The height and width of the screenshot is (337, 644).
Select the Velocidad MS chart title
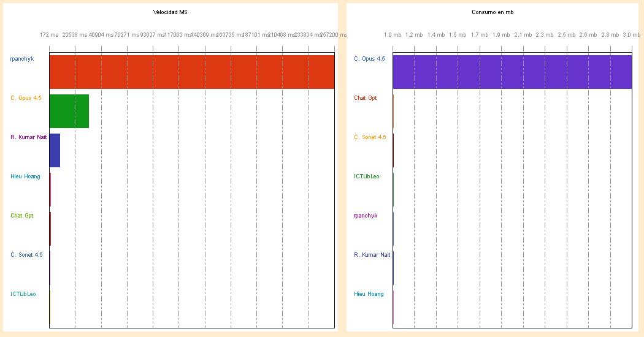(x=170, y=12)
